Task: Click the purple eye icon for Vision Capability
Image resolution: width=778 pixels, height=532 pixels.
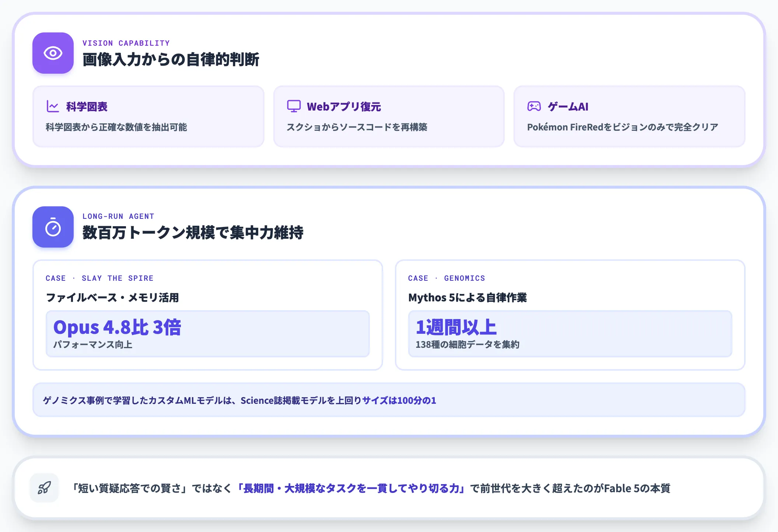Action: click(53, 53)
